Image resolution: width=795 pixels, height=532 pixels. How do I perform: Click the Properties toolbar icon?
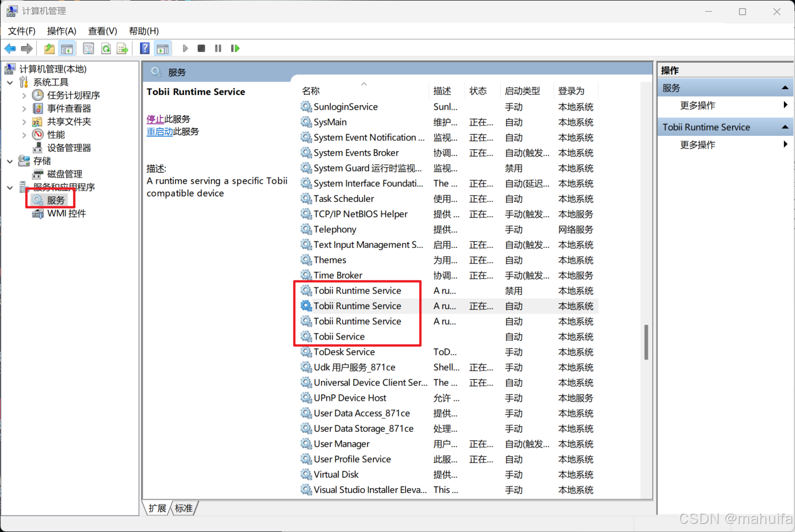(88, 48)
